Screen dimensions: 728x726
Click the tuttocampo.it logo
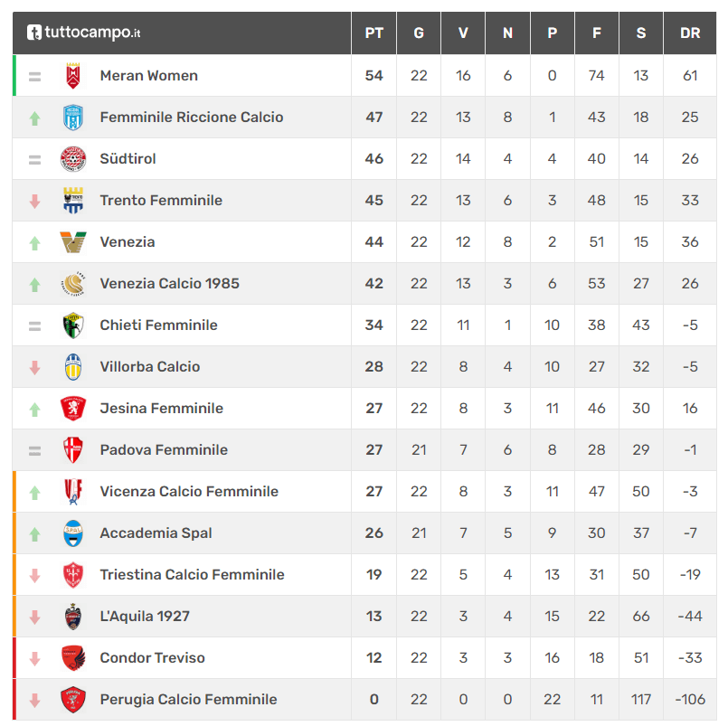pos(83,33)
